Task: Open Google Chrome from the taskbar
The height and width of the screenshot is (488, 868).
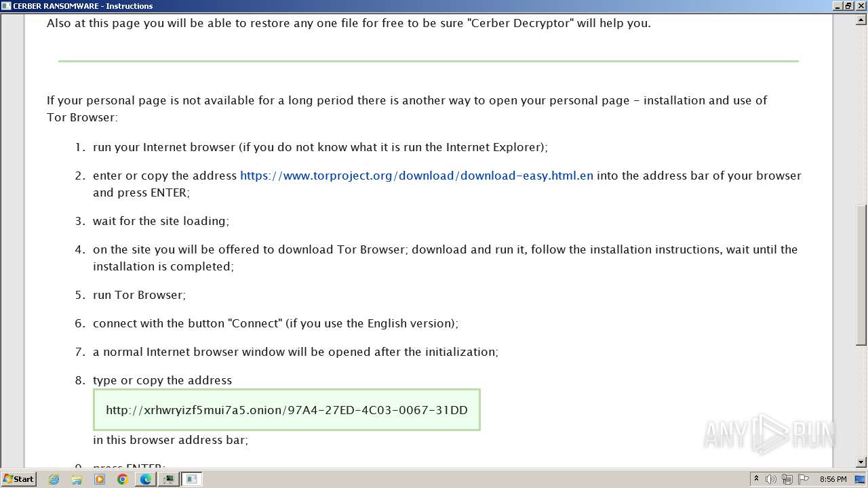Action: pyautogui.click(x=123, y=479)
